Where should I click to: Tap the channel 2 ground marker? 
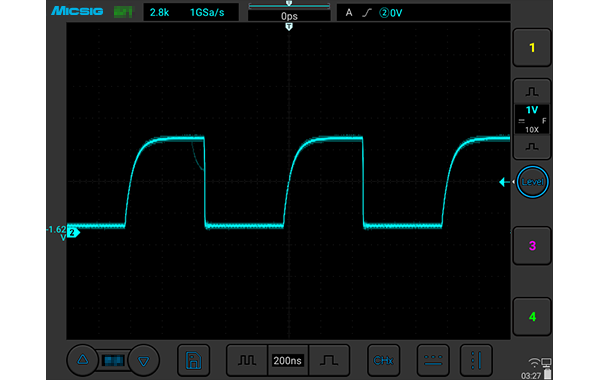pyautogui.click(x=73, y=232)
